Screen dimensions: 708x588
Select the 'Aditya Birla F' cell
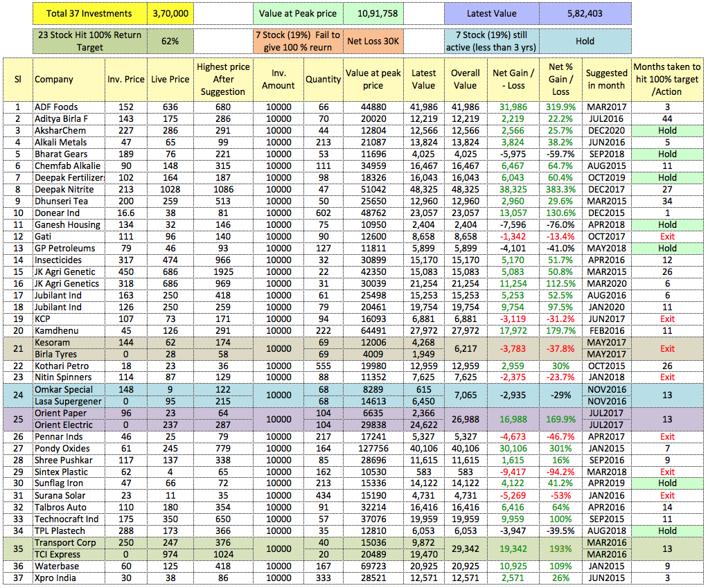point(69,118)
